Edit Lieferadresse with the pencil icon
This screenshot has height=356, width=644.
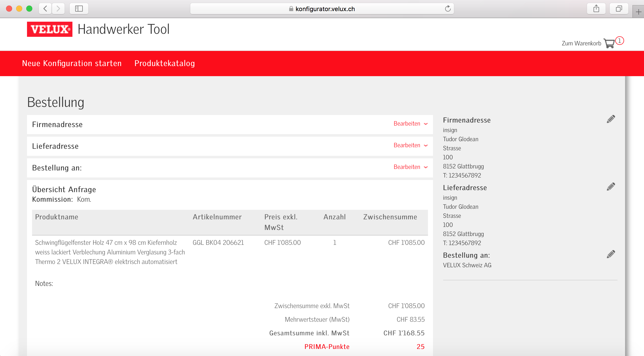(x=611, y=187)
